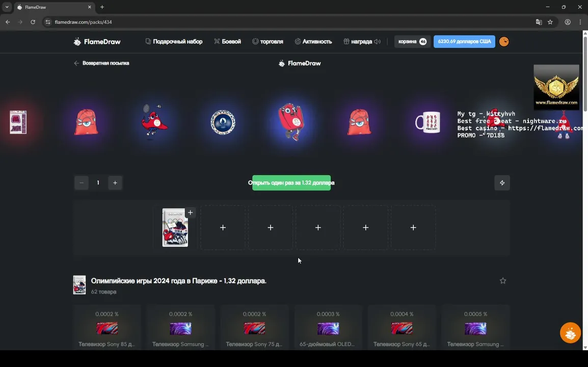Viewport: 588px width, 367px height.
Task: Open the Активность section
Action: [x=313, y=42]
